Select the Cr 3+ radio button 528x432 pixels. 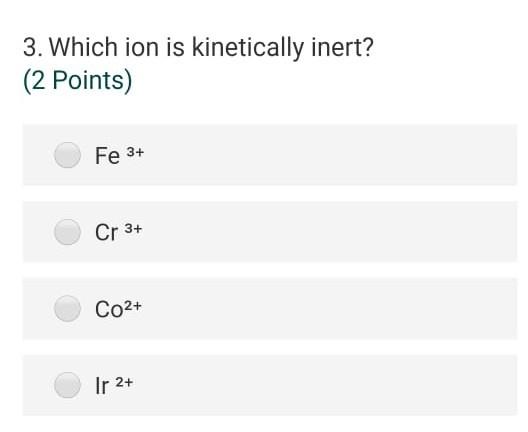pos(67,232)
